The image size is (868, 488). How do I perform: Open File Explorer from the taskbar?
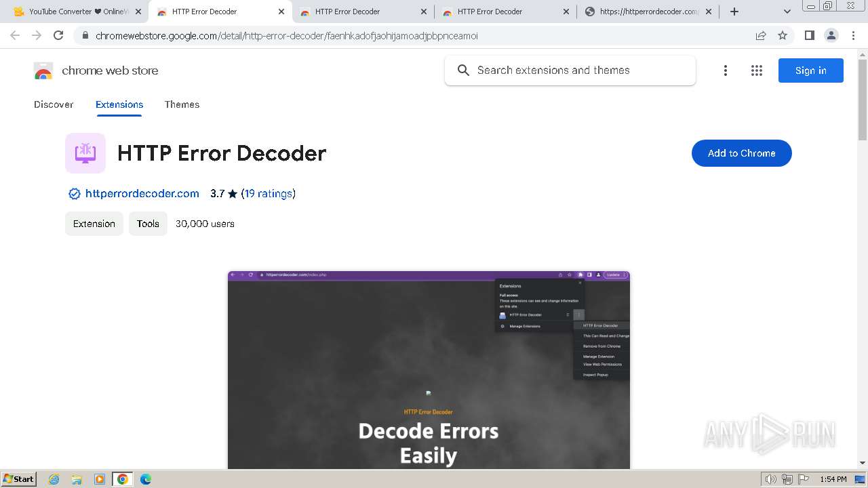coord(77,479)
